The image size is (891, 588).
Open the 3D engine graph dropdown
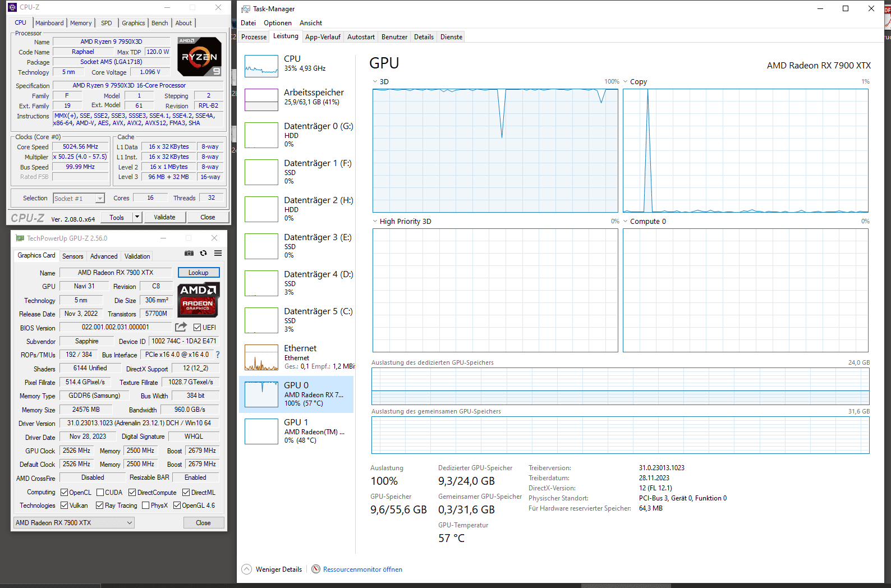[375, 81]
